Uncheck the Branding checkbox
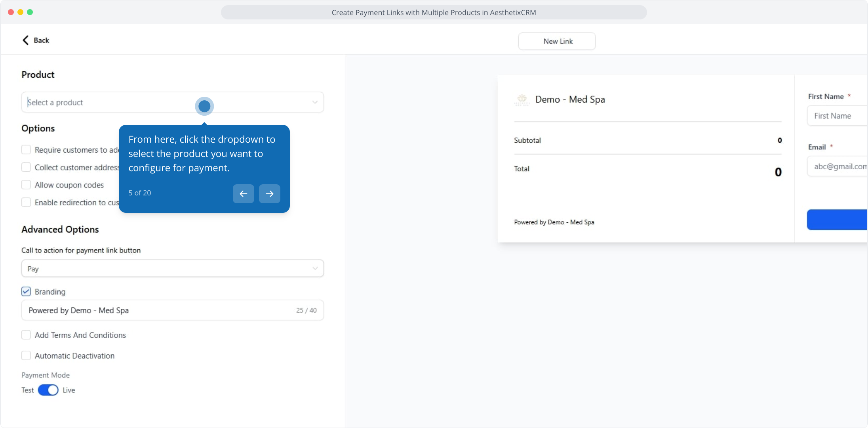The image size is (868, 428). (x=26, y=292)
